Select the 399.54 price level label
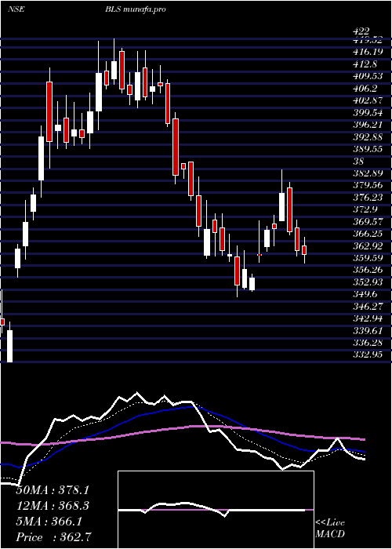Viewport: 392px width, 549px height. click(368, 113)
